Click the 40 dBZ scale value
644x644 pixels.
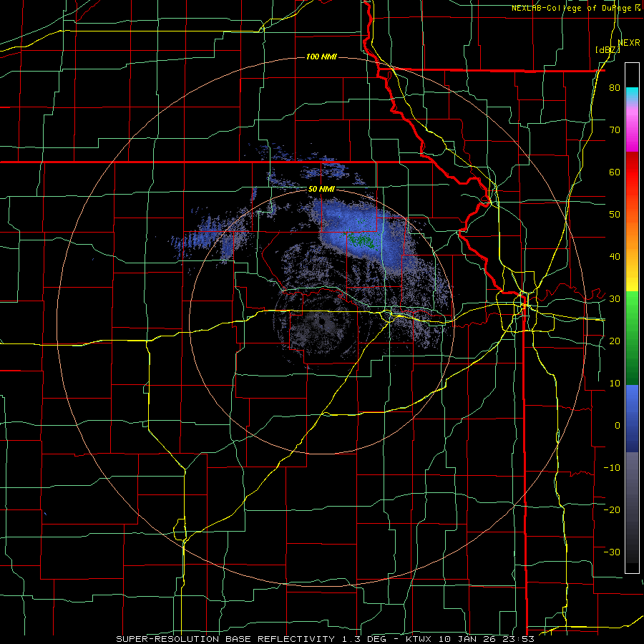click(615, 257)
